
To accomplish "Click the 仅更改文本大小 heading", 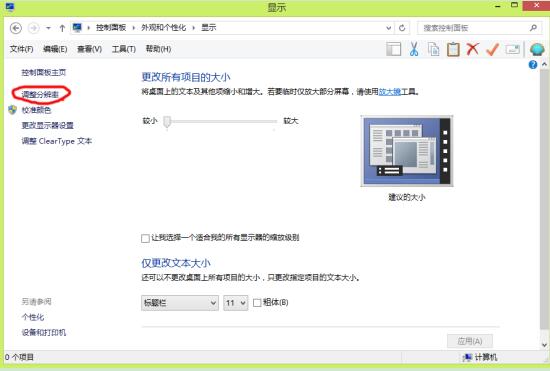I will pyautogui.click(x=176, y=263).
